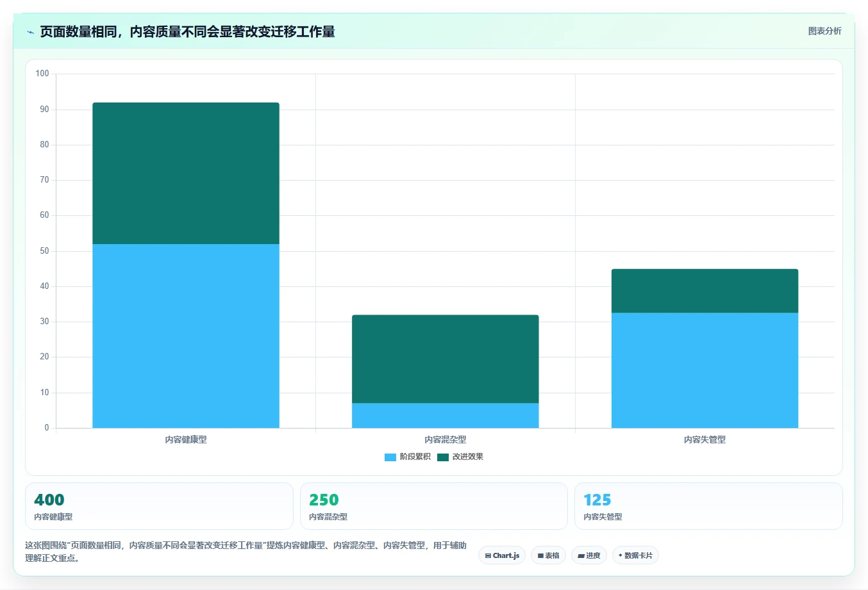This screenshot has width=868, height=590.
Task: Click the Chart.js tag chip
Action: (502, 555)
